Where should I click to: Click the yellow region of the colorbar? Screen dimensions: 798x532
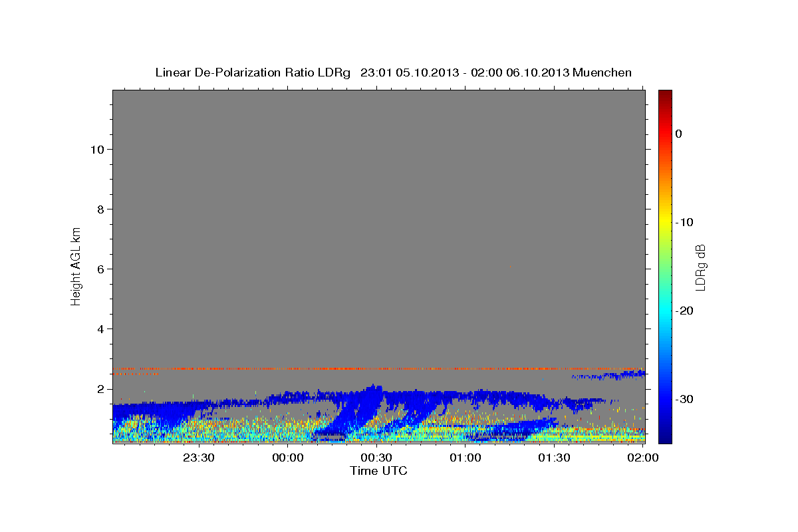(665, 219)
